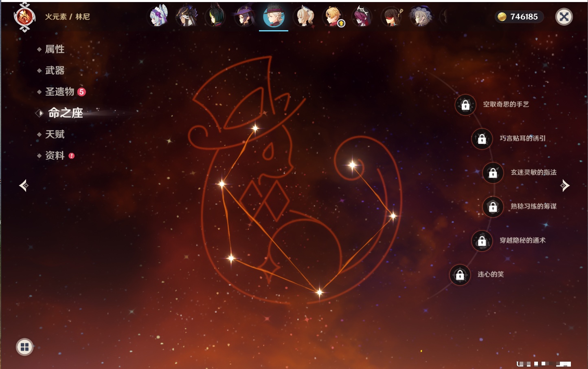This screenshot has height=369, width=588.
Task: Select the fourth character portrait with purple witch hat
Action: (244, 17)
